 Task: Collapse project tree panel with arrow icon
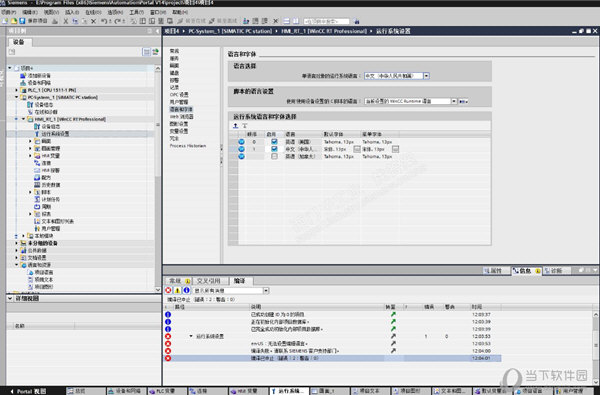(x=157, y=31)
